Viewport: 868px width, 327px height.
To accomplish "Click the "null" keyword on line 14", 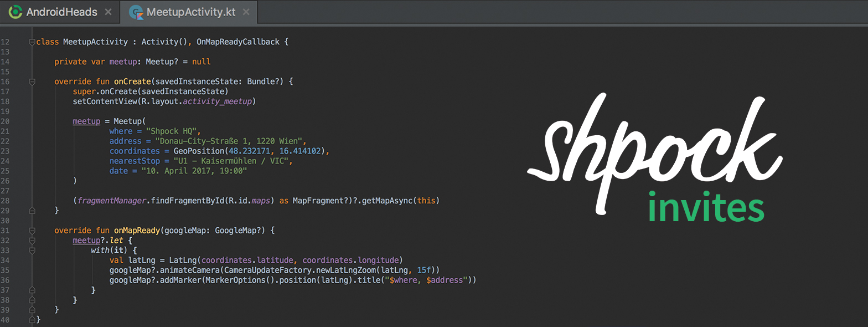I will [201, 62].
